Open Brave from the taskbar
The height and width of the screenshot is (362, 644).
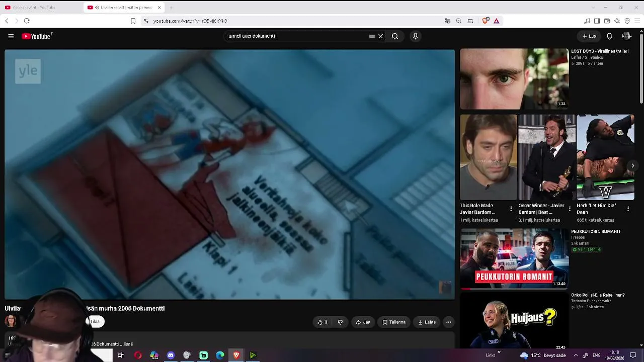click(x=236, y=355)
